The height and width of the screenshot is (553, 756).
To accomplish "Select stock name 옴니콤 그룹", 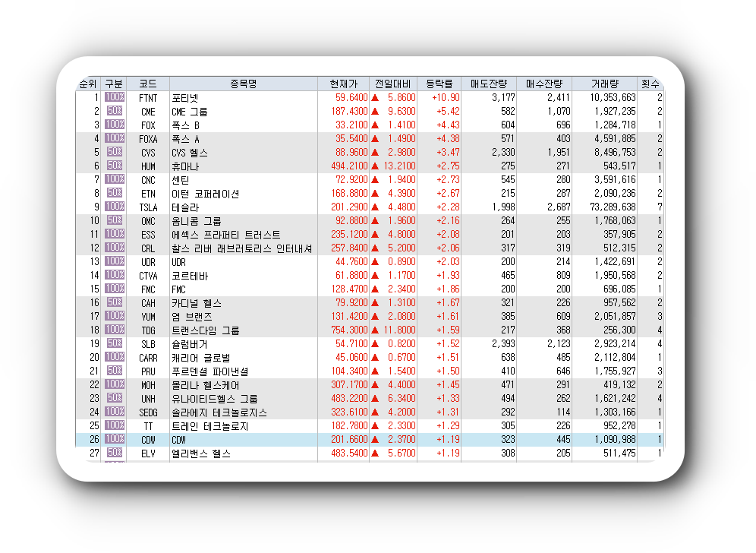I will pos(197,221).
